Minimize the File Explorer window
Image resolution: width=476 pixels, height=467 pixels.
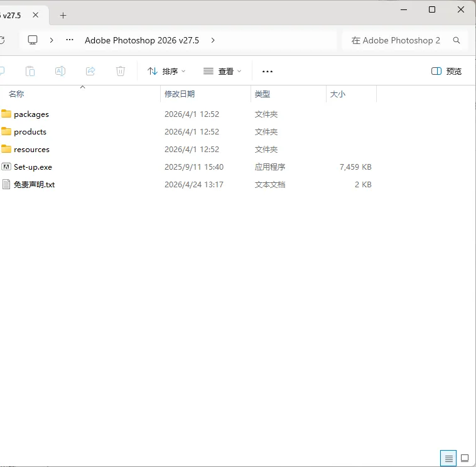click(x=403, y=9)
